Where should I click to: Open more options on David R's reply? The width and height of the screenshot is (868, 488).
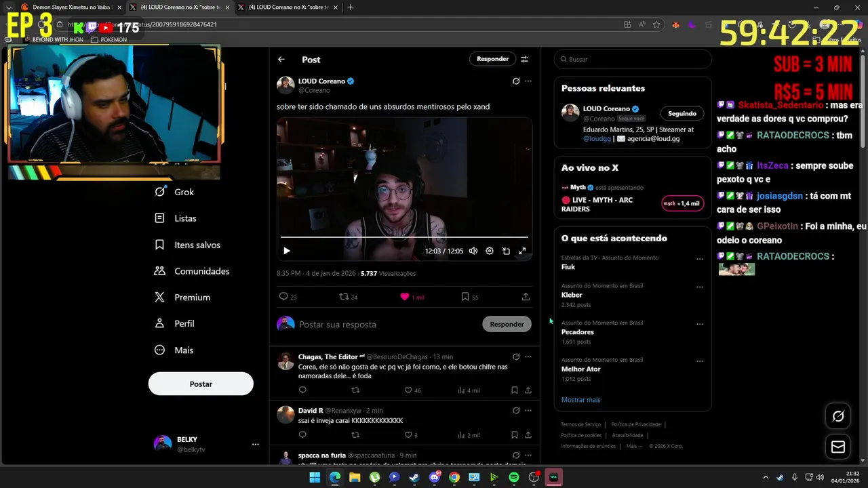[528, 411]
